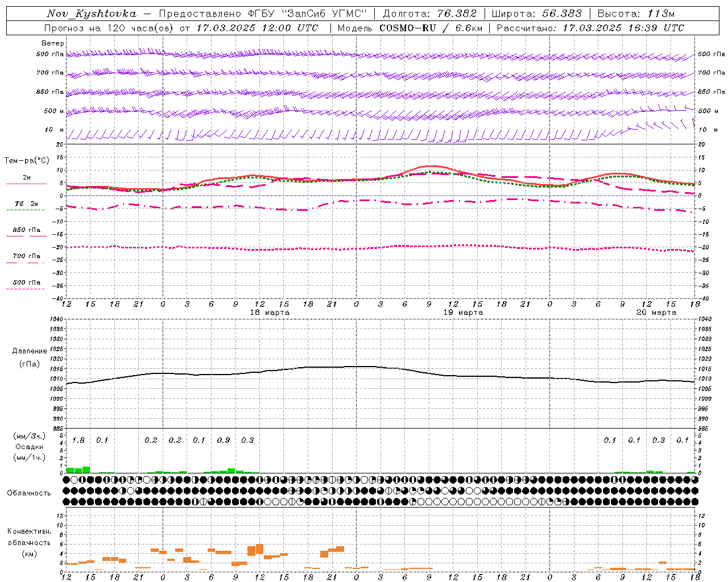
Task: Click the precipitation value '1.8'
Action: click(x=78, y=440)
